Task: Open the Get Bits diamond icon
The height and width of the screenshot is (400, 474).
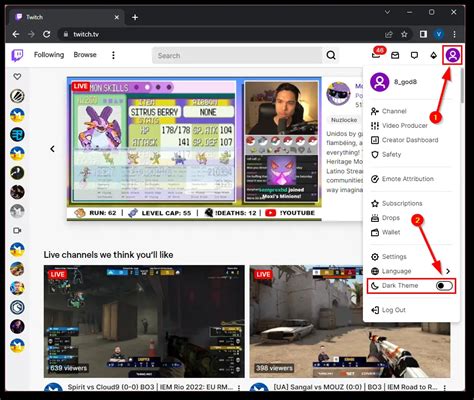Action: tap(433, 55)
